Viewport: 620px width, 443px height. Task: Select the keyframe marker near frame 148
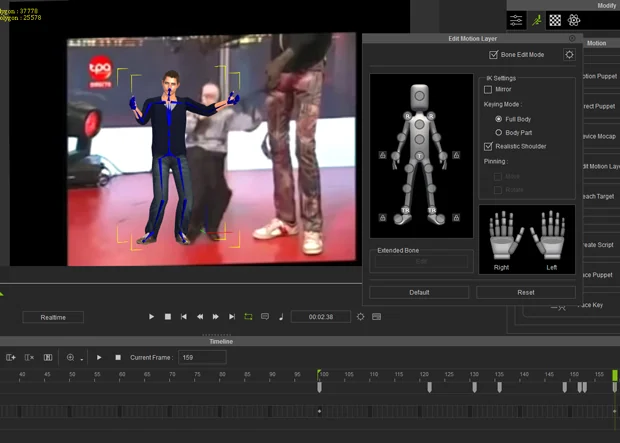coord(565,387)
